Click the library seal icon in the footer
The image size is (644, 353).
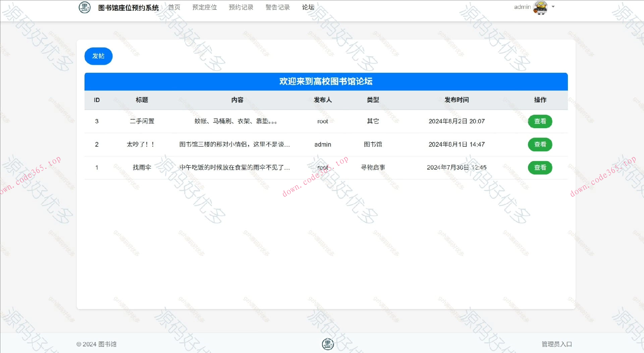pyautogui.click(x=328, y=344)
